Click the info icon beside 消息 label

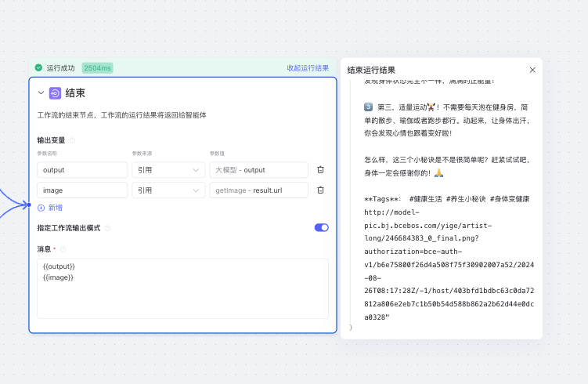tap(63, 249)
